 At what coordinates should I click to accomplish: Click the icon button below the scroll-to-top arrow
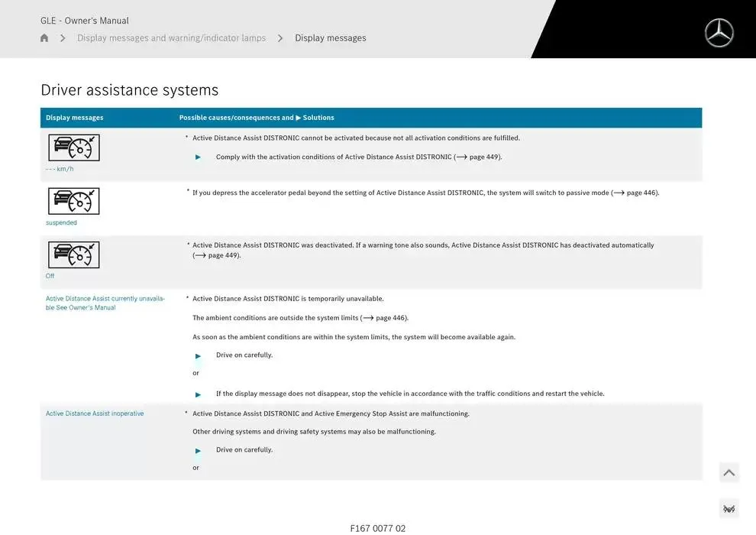click(729, 509)
